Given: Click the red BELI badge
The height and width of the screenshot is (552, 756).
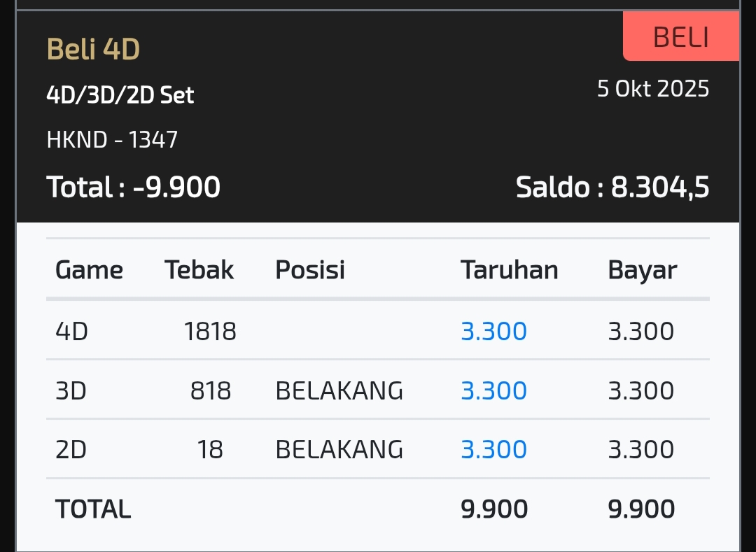Looking at the screenshot, I should pos(680,37).
